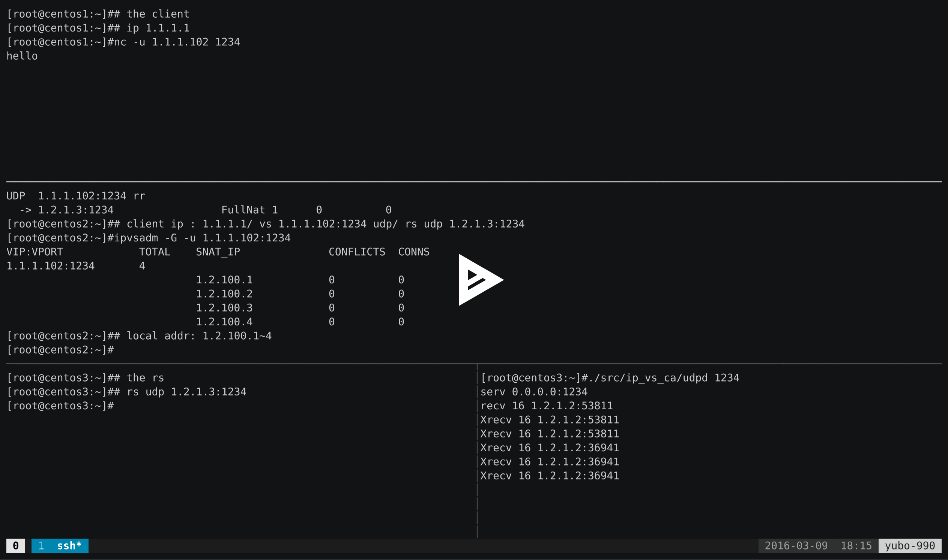The height and width of the screenshot is (560, 948).
Task: Click CONFLICTS value for 1.2.100.1
Action: click(332, 280)
